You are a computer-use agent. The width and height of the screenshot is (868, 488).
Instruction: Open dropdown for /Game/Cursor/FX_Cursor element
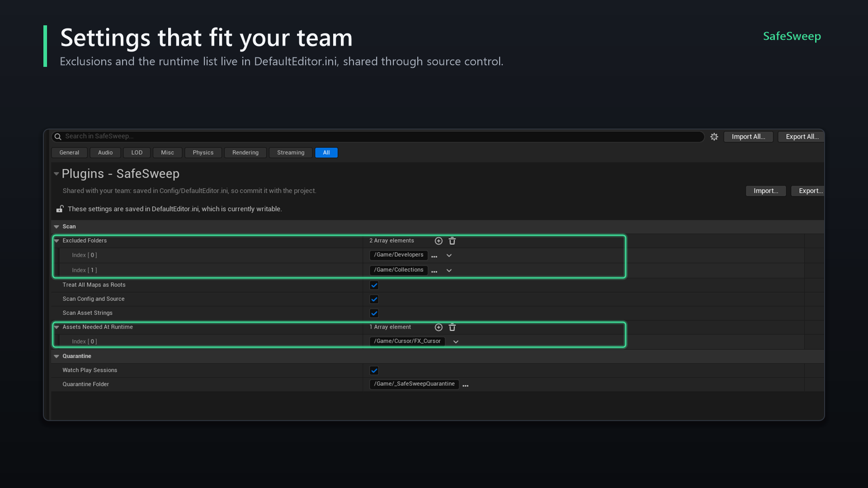pyautogui.click(x=456, y=342)
